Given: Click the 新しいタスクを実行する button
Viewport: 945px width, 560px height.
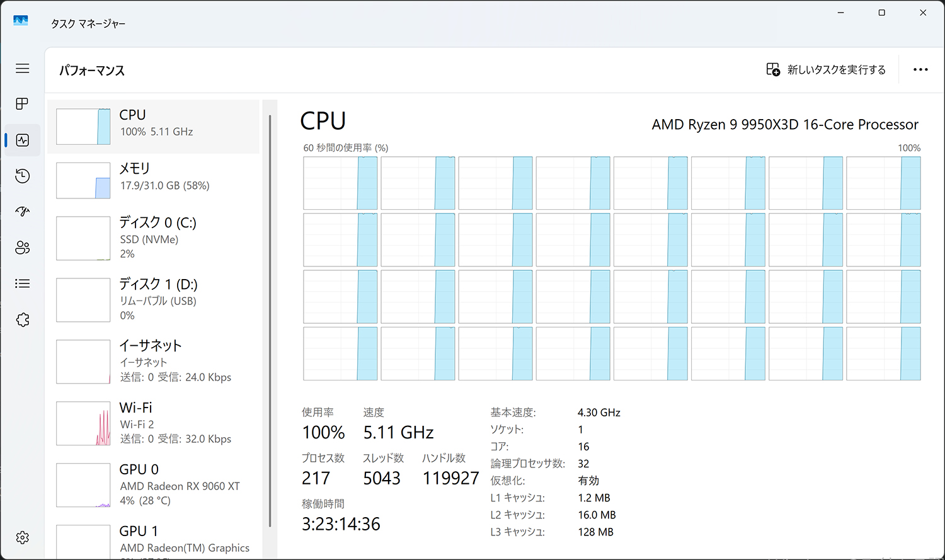Looking at the screenshot, I should click(826, 69).
